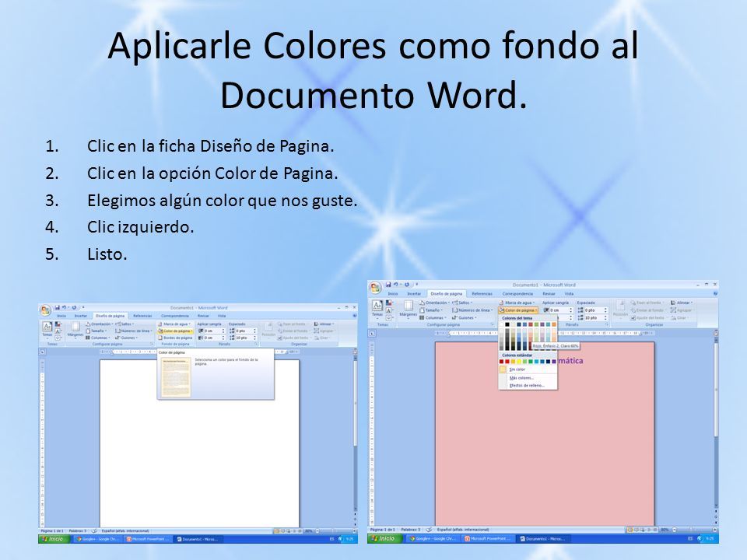747x560 pixels.
Task: Switch to Insertar tab in white-page window
Action: click(x=81, y=316)
